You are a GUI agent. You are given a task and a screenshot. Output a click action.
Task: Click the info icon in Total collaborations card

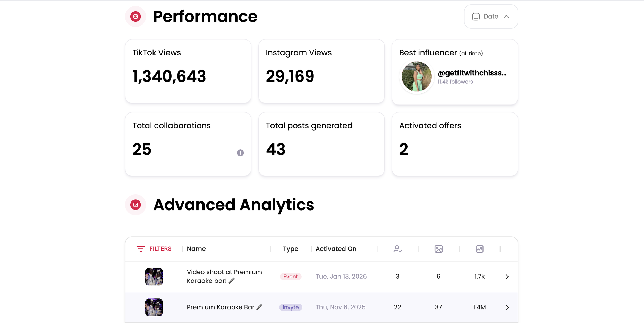pos(240,153)
